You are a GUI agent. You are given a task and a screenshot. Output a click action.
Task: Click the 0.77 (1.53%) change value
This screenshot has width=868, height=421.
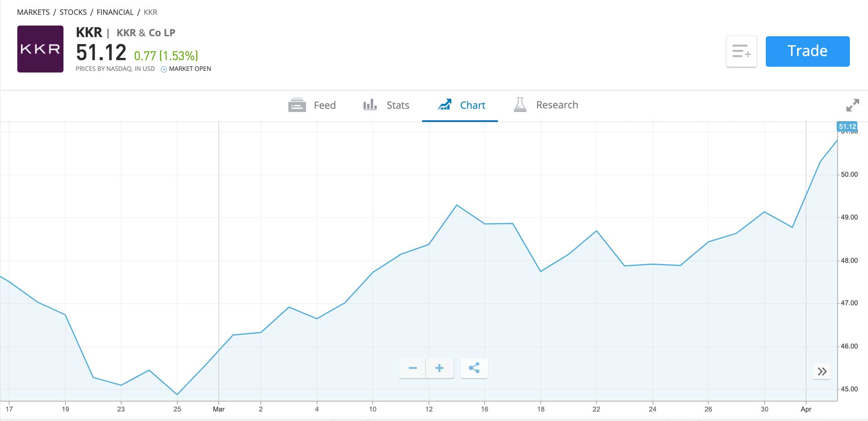click(x=166, y=56)
